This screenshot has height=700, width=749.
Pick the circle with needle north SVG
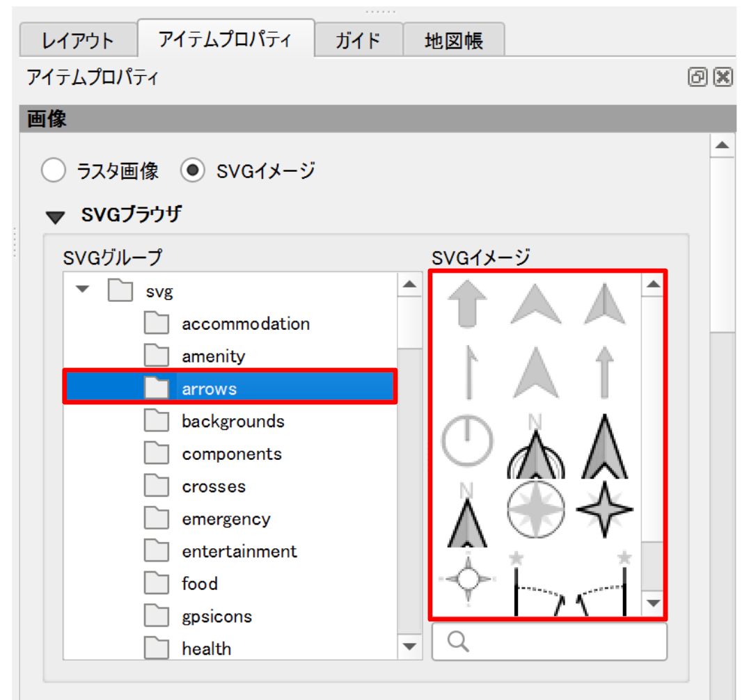coord(466,440)
